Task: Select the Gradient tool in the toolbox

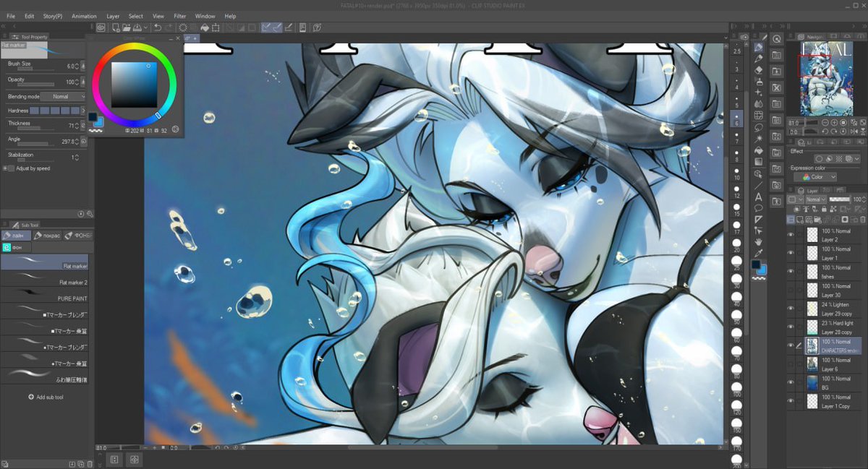Action: tap(759, 162)
